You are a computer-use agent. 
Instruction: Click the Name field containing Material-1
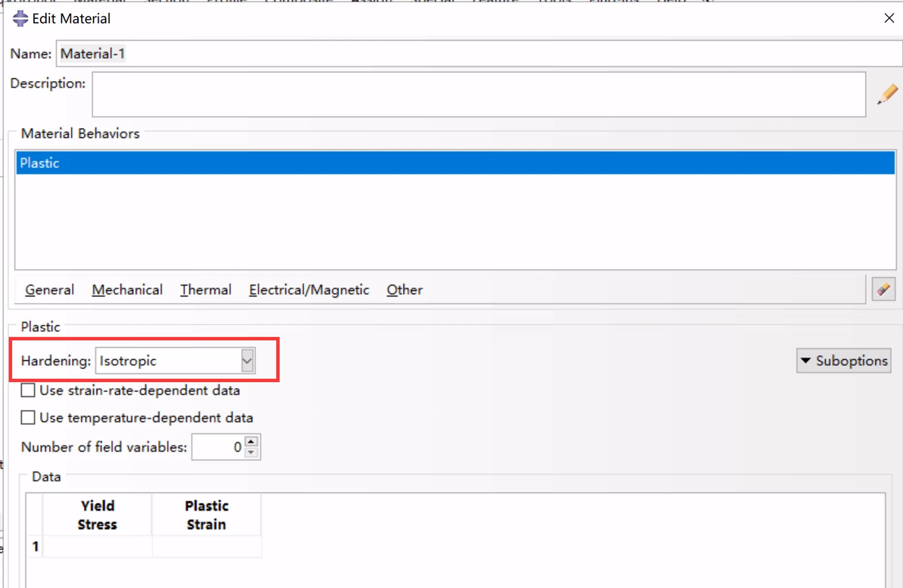pos(479,54)
